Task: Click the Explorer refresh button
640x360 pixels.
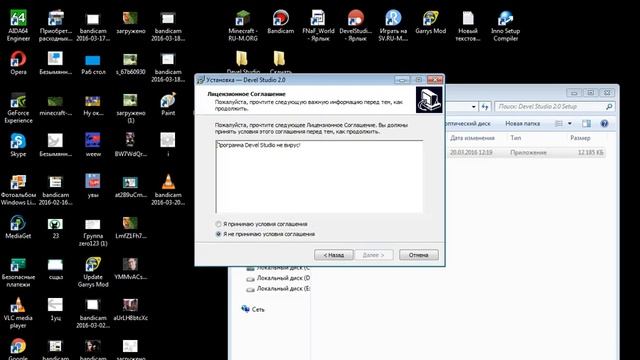Action: [484, 107]
